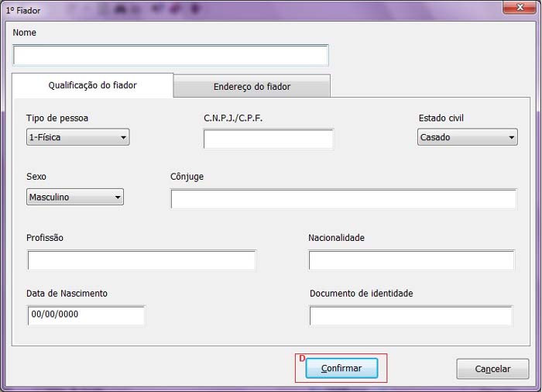Click the red D marker beside Confirmar
542x392 pixels.
(x=302, y=358)
